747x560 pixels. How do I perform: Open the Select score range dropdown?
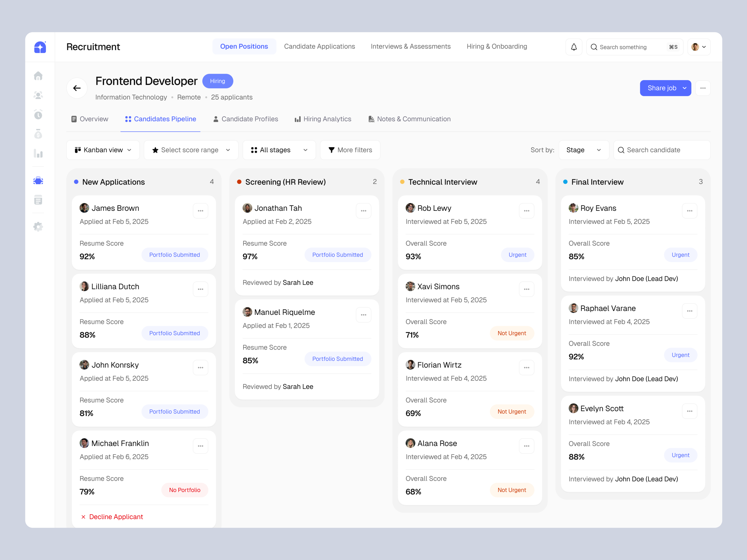click(191, 150)
